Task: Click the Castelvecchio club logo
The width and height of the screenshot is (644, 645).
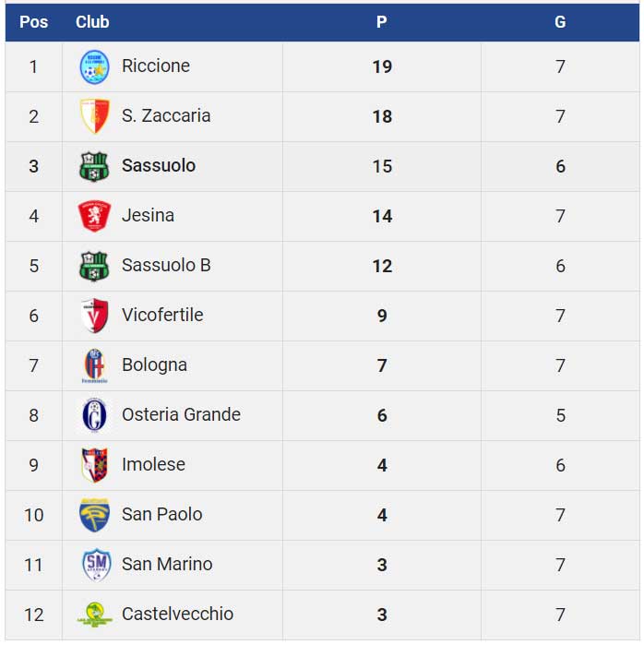Action: pyautogui.click(x=94, y=615)
